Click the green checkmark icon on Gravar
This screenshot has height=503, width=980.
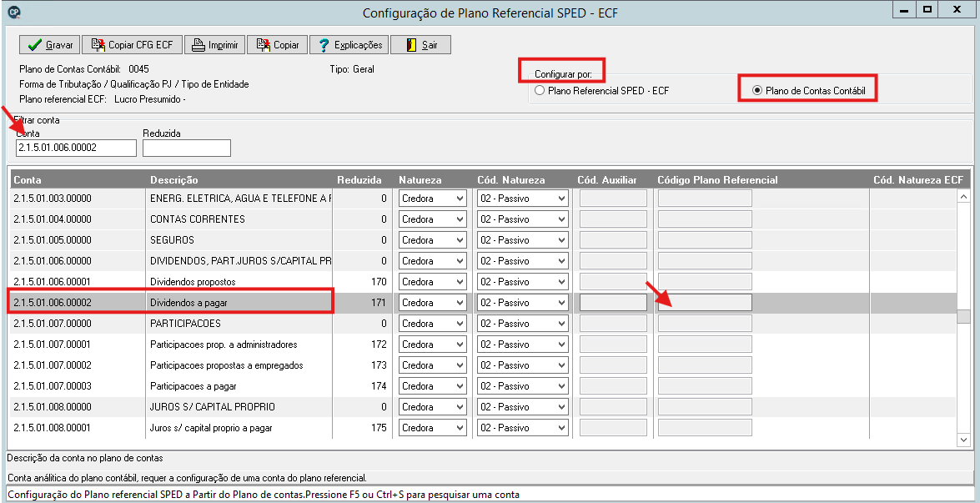35,45
